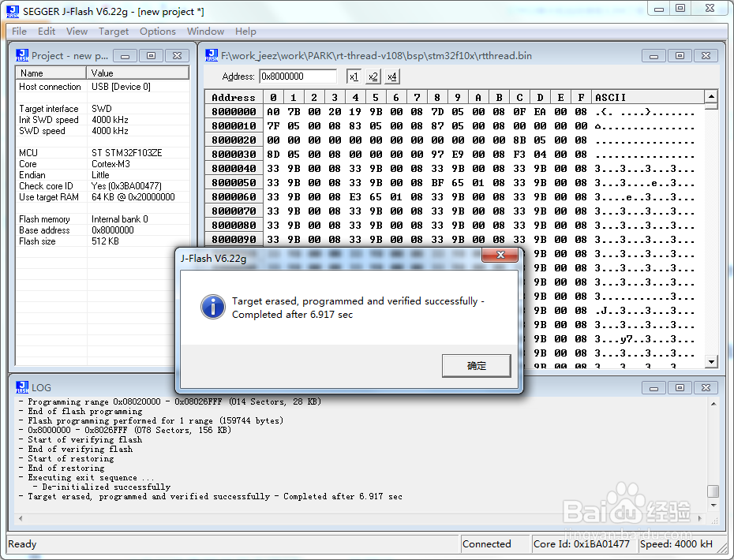This screenshot has height=560, width=734.
Task: Close the Project window
Action: click(177, 56)
